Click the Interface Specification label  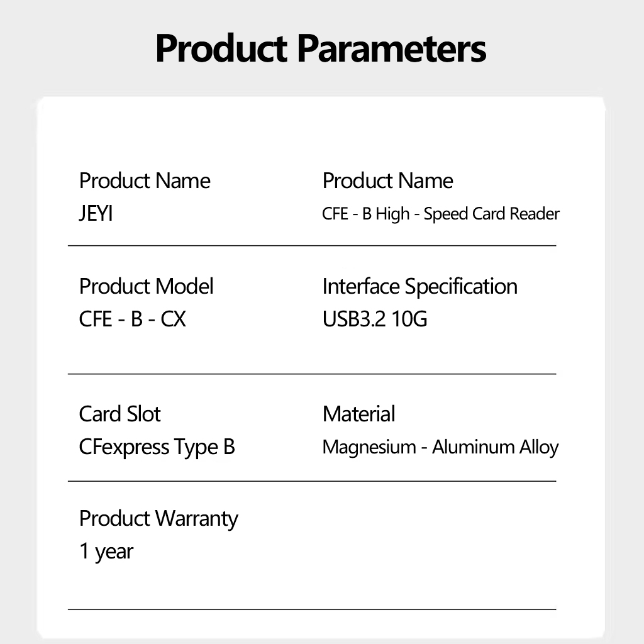(419, 287)
